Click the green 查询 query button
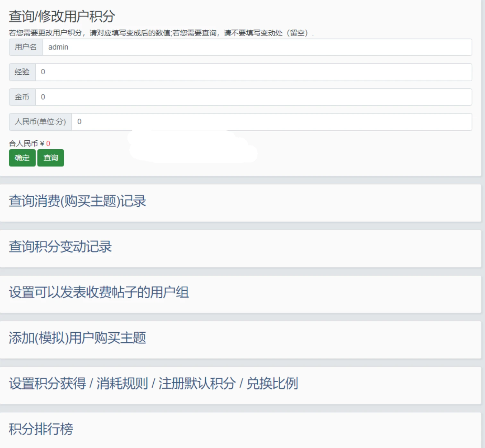Image resolution: width=485 pixels, height=448 pixels. point(50,158)
